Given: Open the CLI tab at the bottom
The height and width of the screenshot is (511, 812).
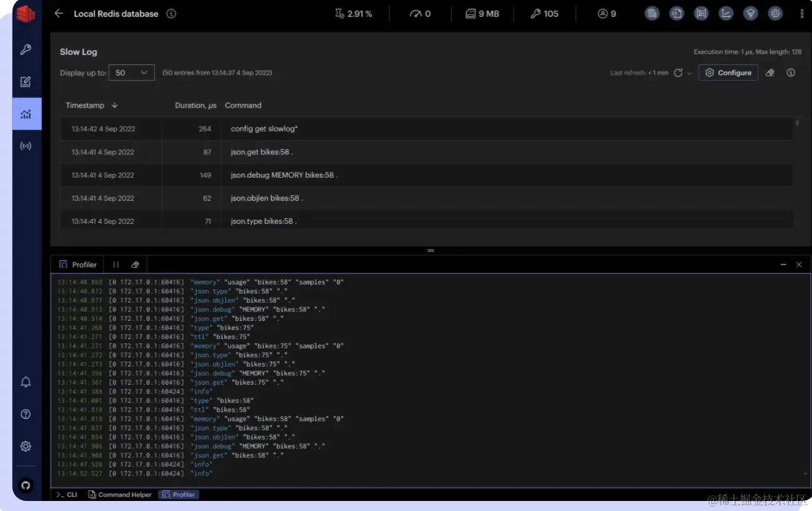Looking at the screenshot, I should coord(67,495).
